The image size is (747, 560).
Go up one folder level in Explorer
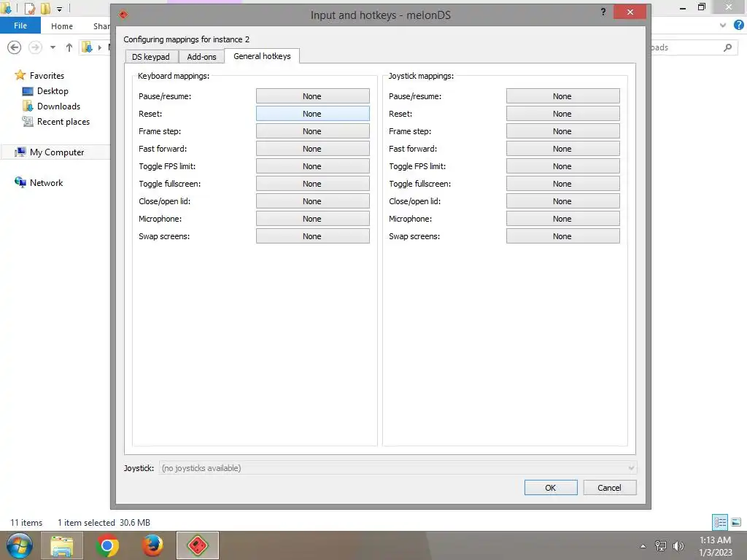click(69, 47)
